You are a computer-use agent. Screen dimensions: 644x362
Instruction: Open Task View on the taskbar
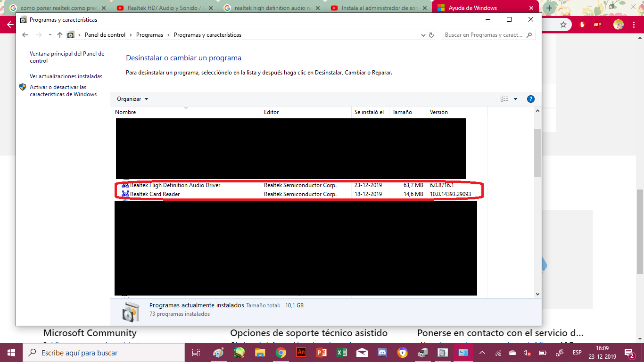coord(196,353)
